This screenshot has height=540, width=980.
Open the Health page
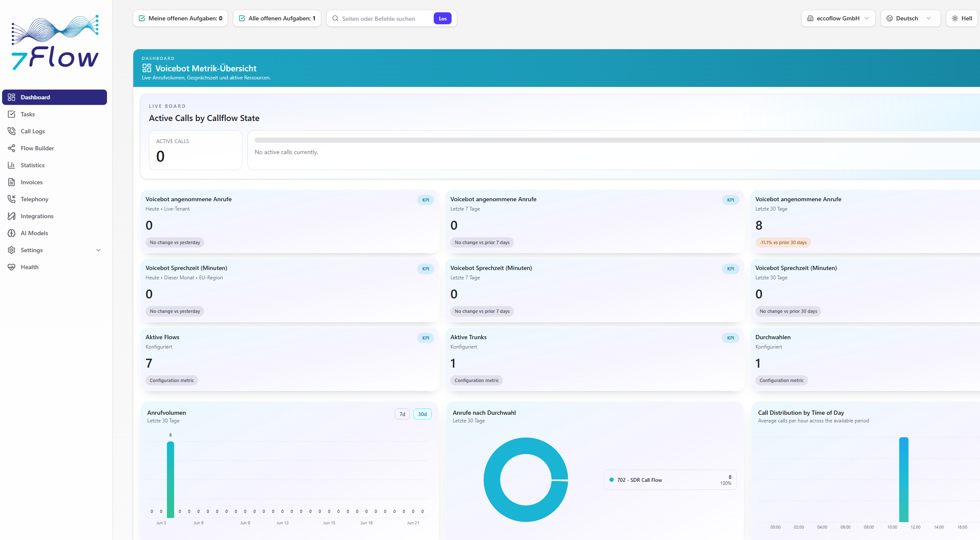point(54,267)
